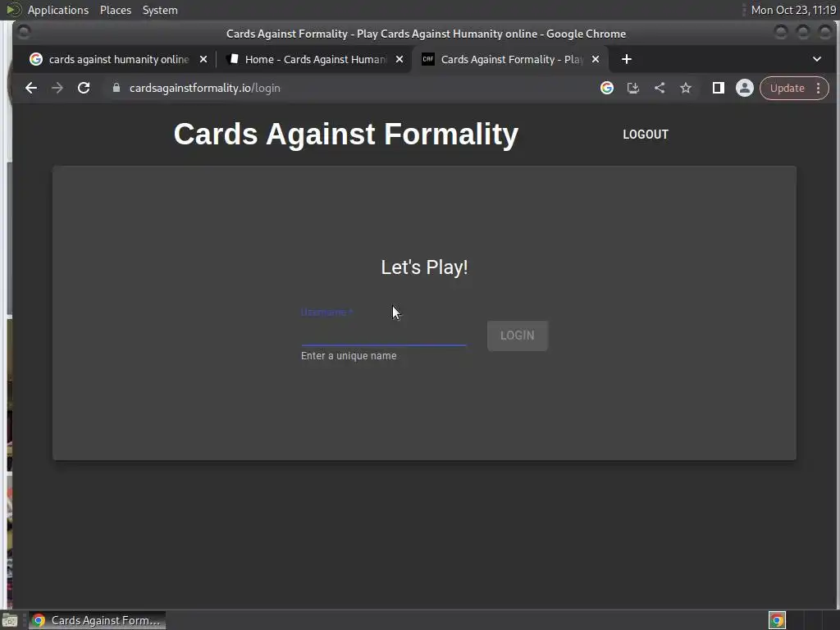Close the Cards Against Formality tab

[596, 59]
